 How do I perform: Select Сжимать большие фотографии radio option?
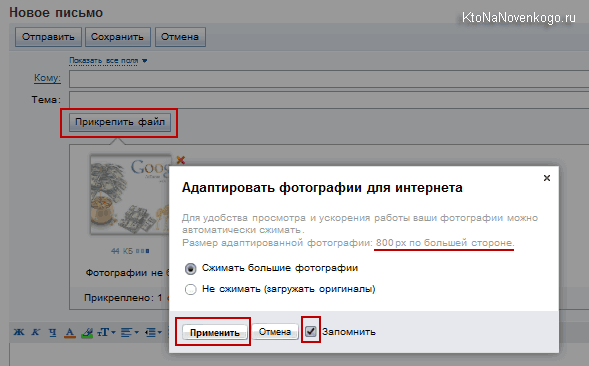coord(190,269)
